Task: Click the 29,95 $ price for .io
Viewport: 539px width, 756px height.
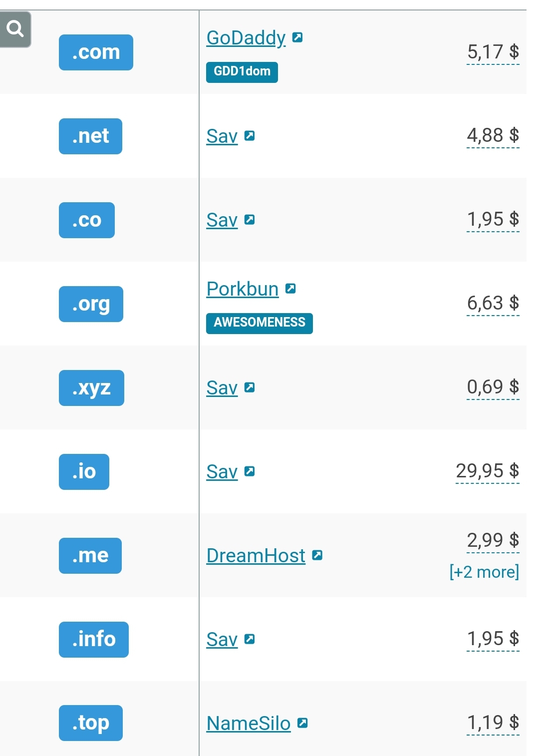Action: [488, 471]
